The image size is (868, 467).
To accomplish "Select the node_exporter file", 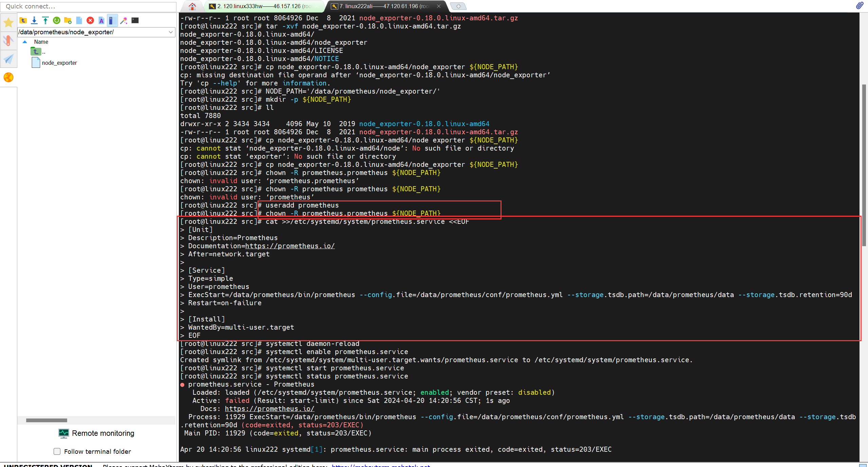I will pyautogui.click(x=59, y=63).
